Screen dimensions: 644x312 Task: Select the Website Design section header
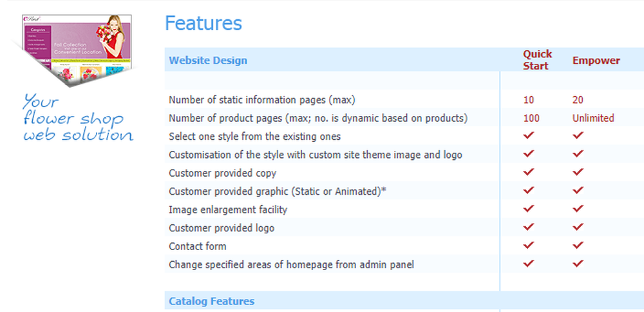[208, 60]
